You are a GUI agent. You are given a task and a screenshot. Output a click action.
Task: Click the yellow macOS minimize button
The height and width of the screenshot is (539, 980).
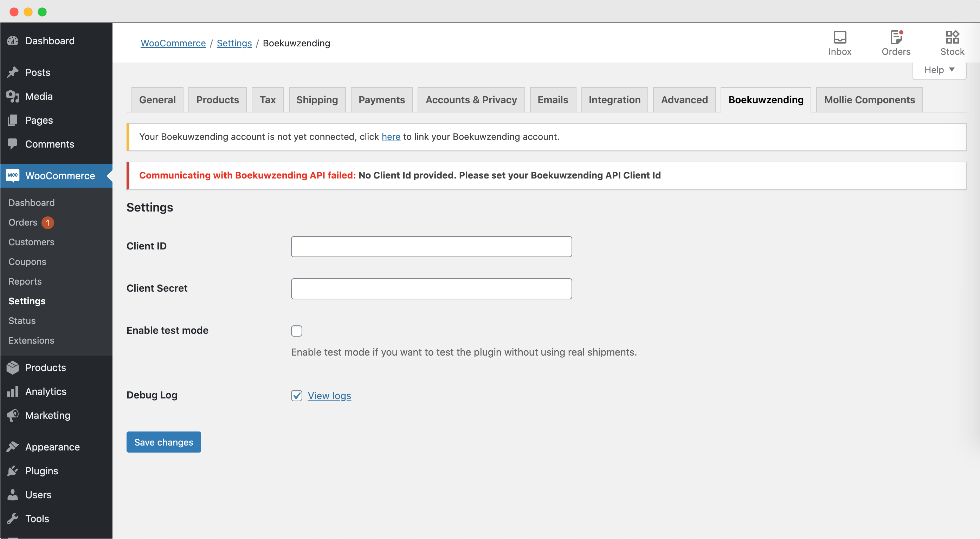[28, 12]
